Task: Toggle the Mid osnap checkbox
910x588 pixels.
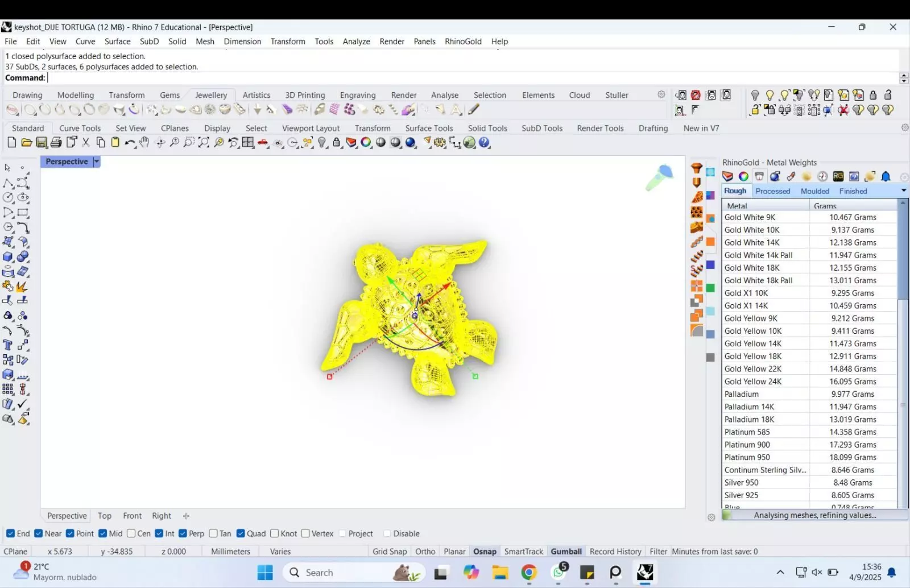Action: tap(103, 533)
